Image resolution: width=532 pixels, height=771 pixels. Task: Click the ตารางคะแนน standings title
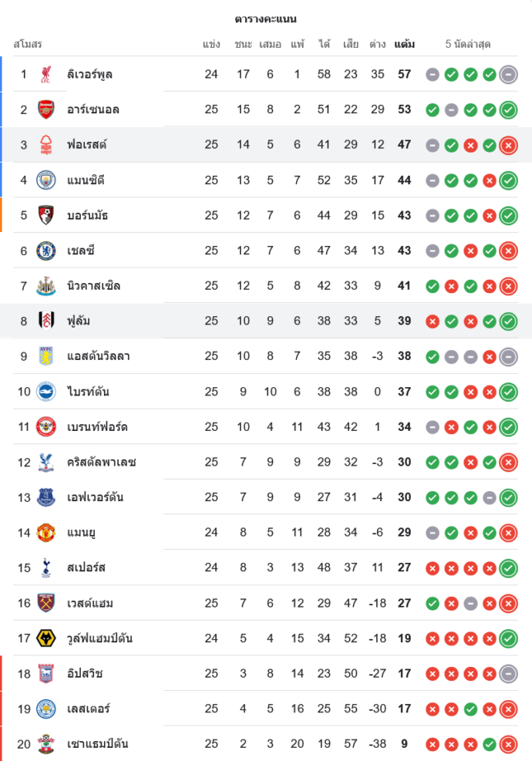[x=266, y=19]
